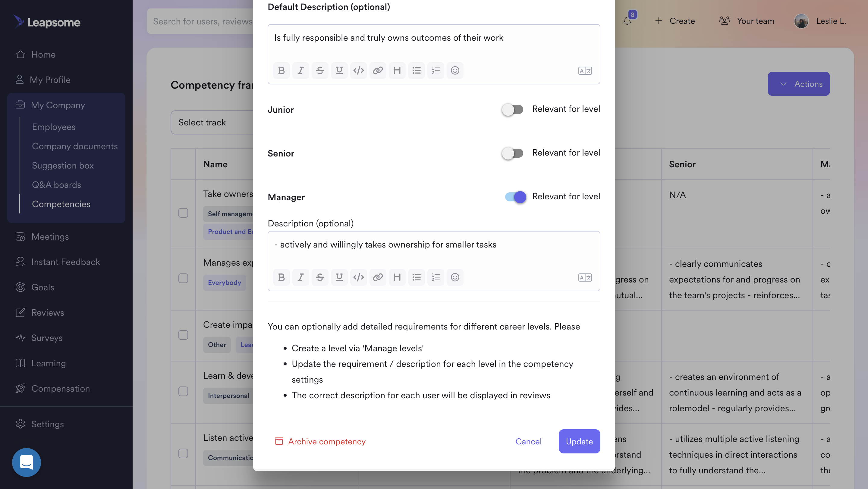The width and height of the screenshot is (868, 489).
Task: Apply strikethrough in Manager description toolbar
Action: click(x=320, y=277)
